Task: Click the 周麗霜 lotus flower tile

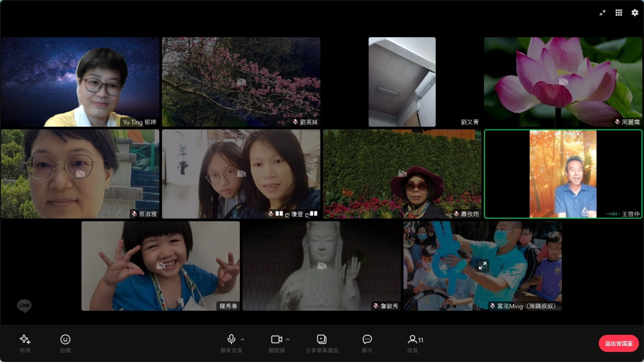Action: pos(562,82)
